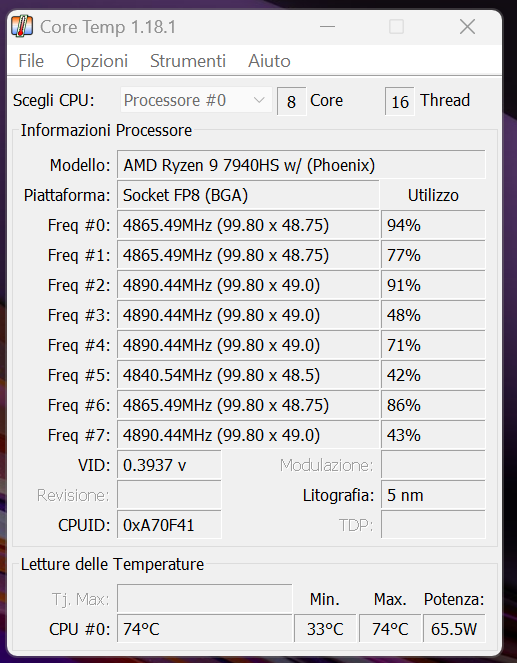
Task: Click the CPUID 0xA70F41 field
Action: coord(169,525)
